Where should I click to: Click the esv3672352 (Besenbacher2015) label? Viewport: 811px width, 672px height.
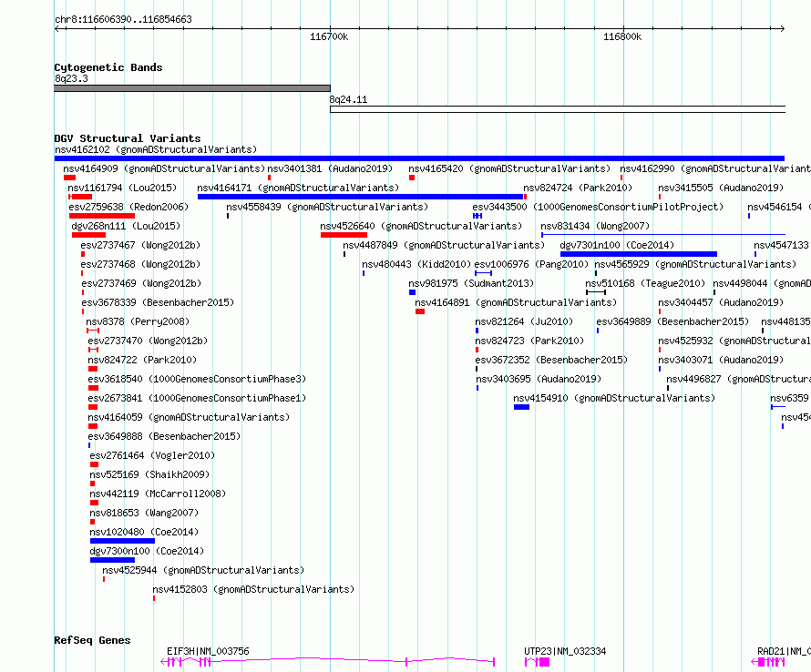pos(551,360)
